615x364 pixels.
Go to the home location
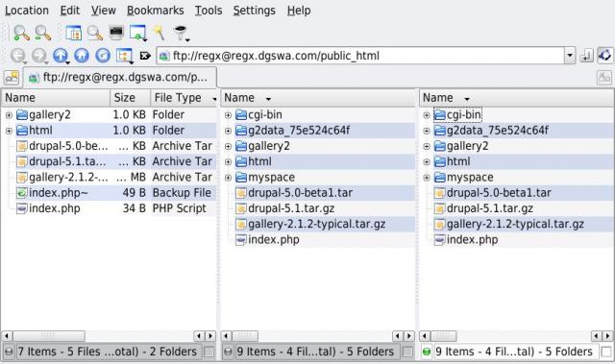click(x=82, y=56)
